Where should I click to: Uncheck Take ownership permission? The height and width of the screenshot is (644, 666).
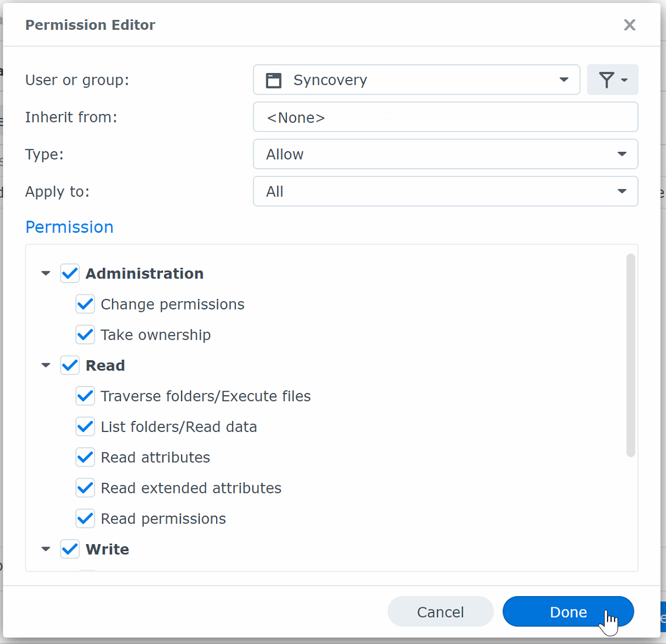tap(85, 335)
